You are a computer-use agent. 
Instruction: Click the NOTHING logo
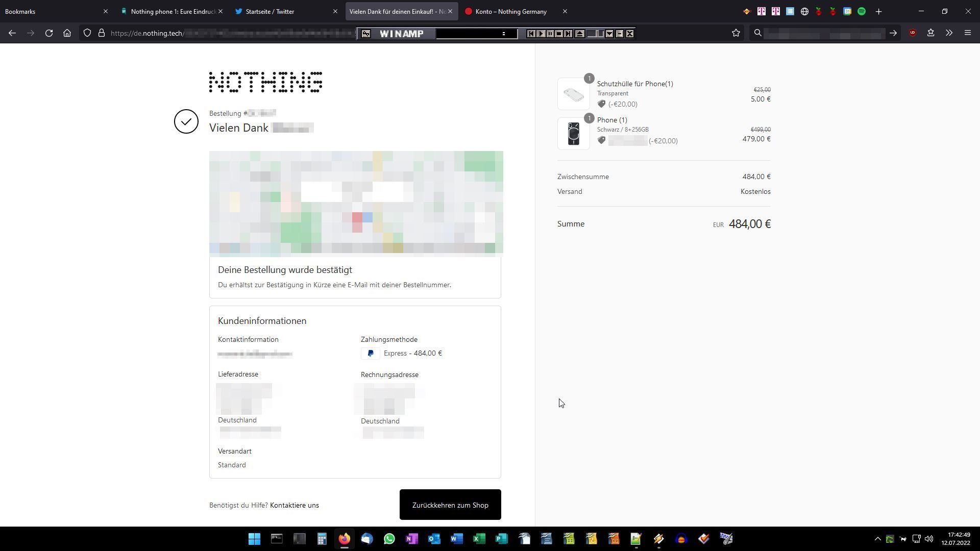pos(265,82)
